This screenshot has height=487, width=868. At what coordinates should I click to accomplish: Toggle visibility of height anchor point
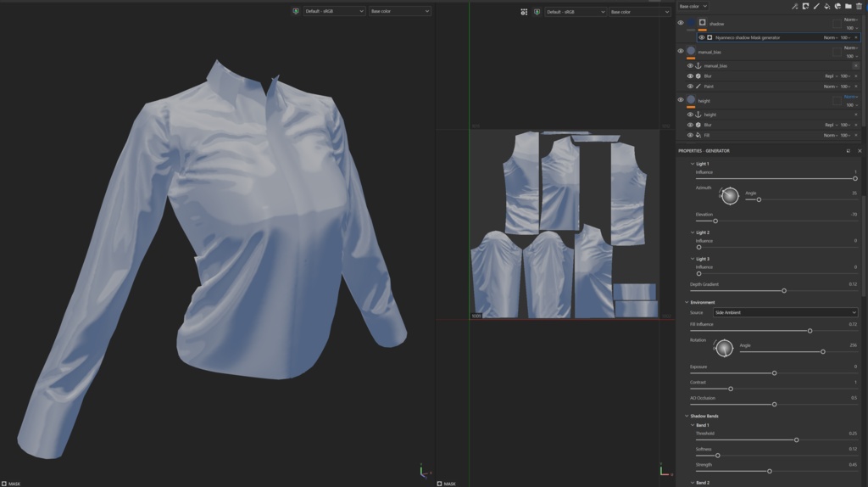click(x=690, y=115)
